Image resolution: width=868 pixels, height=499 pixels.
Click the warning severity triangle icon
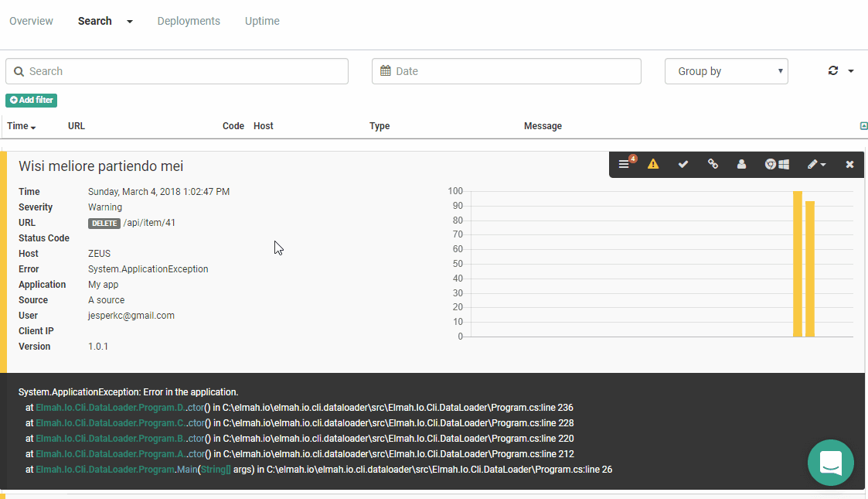pyautogui.click(x=653, y=165)
